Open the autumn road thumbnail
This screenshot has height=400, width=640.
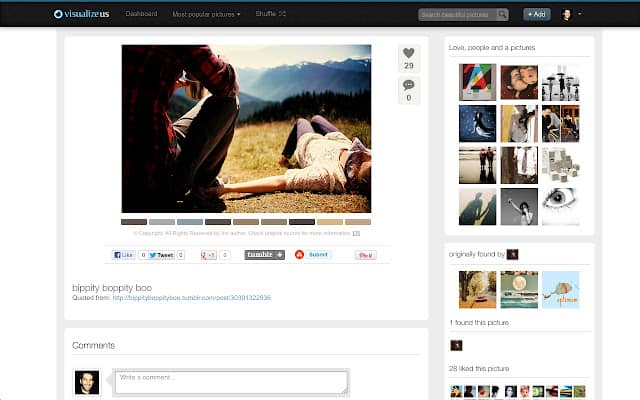[478, 290]
